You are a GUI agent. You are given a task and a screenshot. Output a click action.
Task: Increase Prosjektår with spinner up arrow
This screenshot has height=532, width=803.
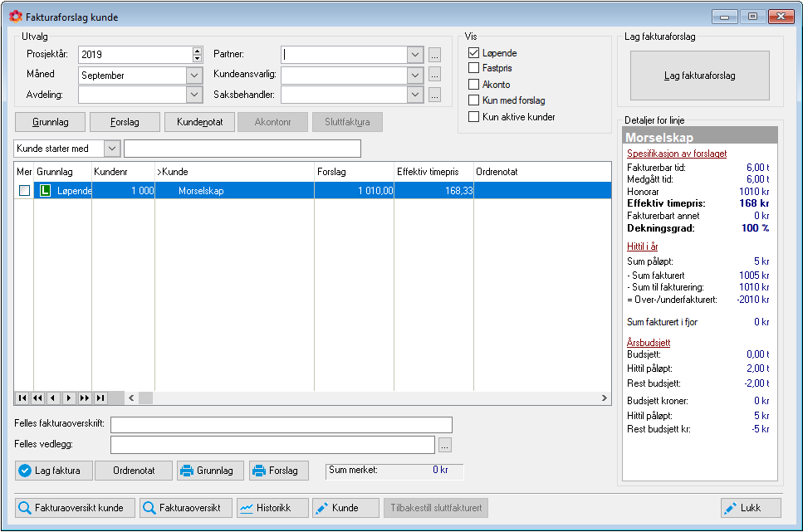coord(197,51)
